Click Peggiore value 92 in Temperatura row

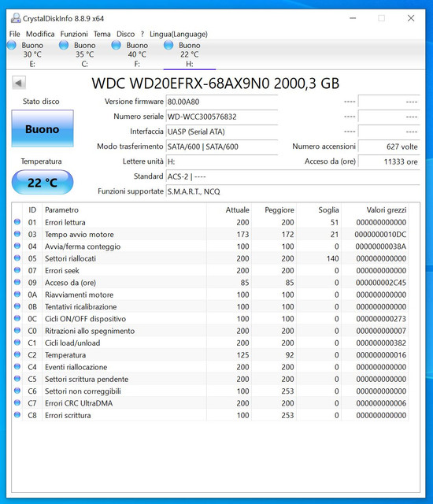(x=290, y=355)
